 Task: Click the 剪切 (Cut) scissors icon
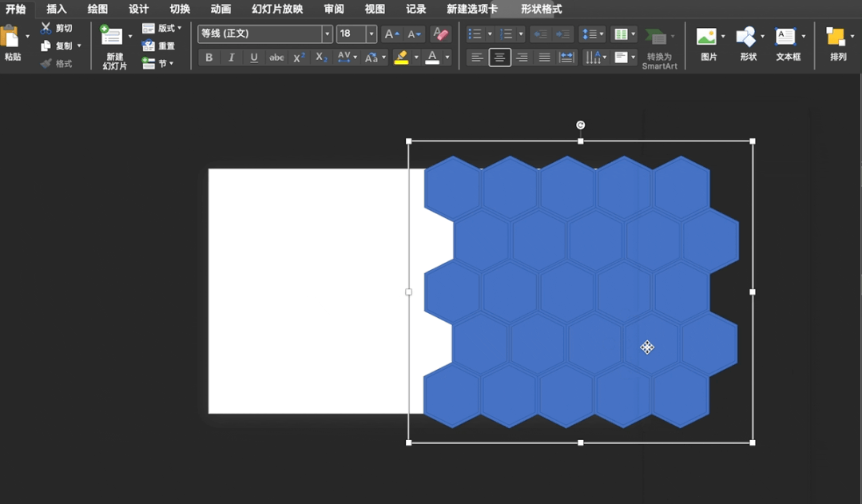point(46,28)
